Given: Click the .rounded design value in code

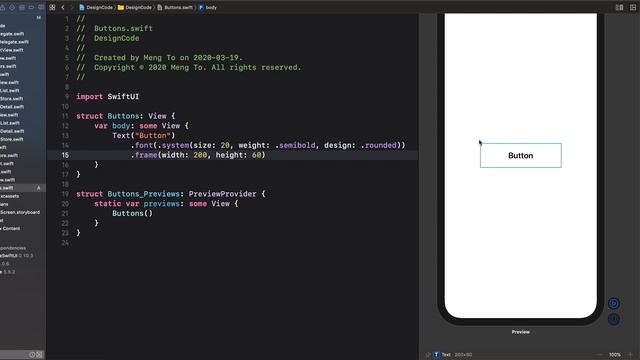Looking at the screenshot, I should coord(378,145).
